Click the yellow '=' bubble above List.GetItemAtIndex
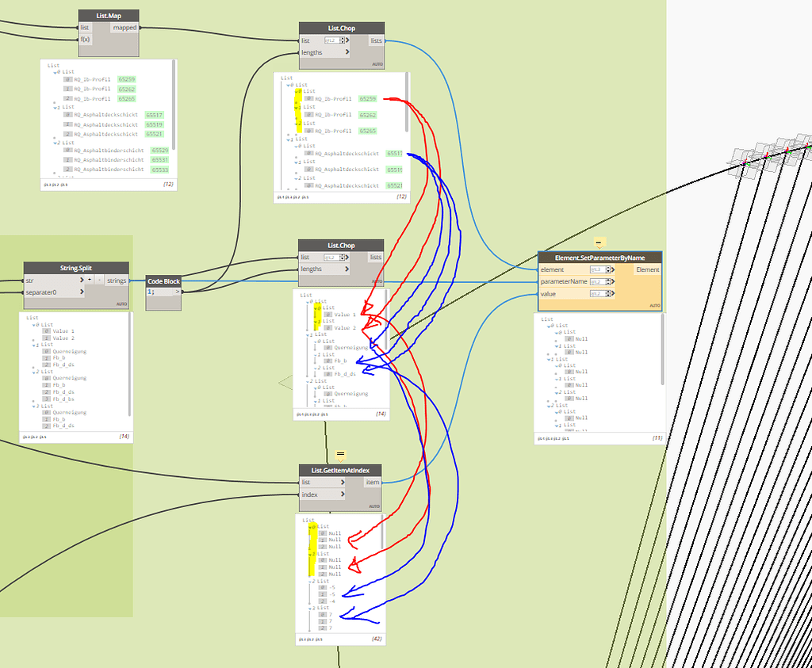This screenshot has width=812, height=668. coord(339,454)
